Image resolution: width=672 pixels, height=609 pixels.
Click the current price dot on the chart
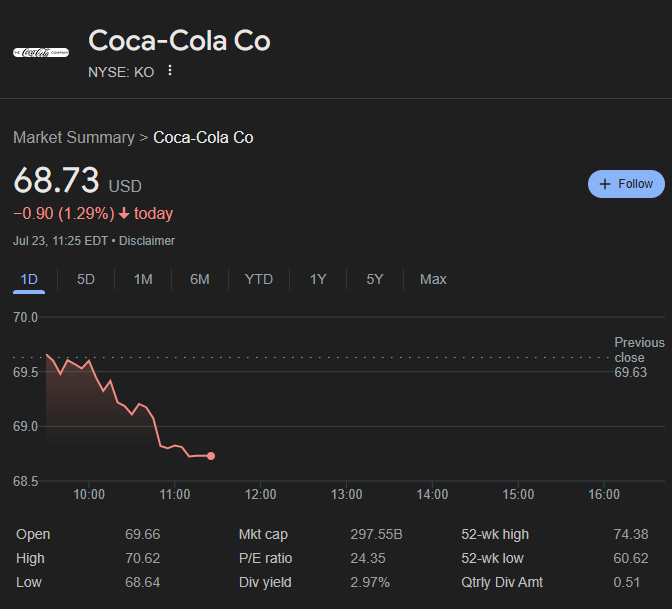click(211, 456)
